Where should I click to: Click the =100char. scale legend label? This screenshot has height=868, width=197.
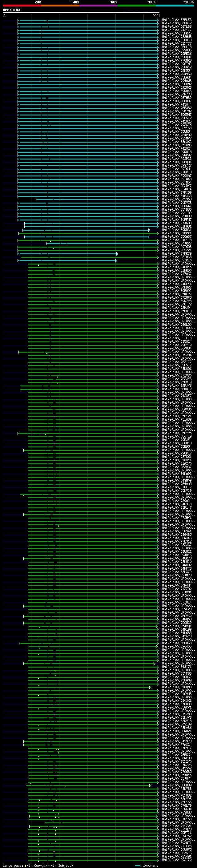[x=149, y=865]
